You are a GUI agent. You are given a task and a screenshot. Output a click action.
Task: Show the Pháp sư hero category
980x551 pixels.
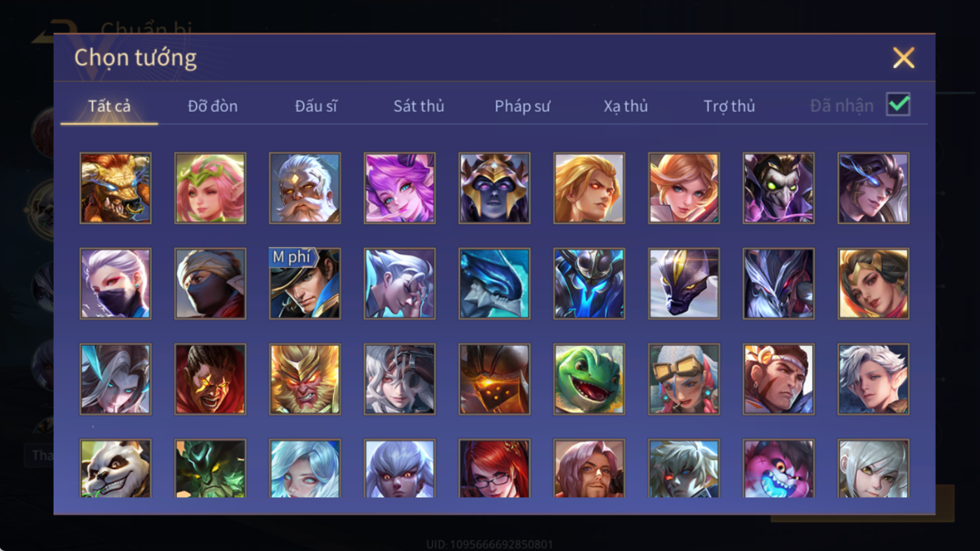[x=522, y=106]
